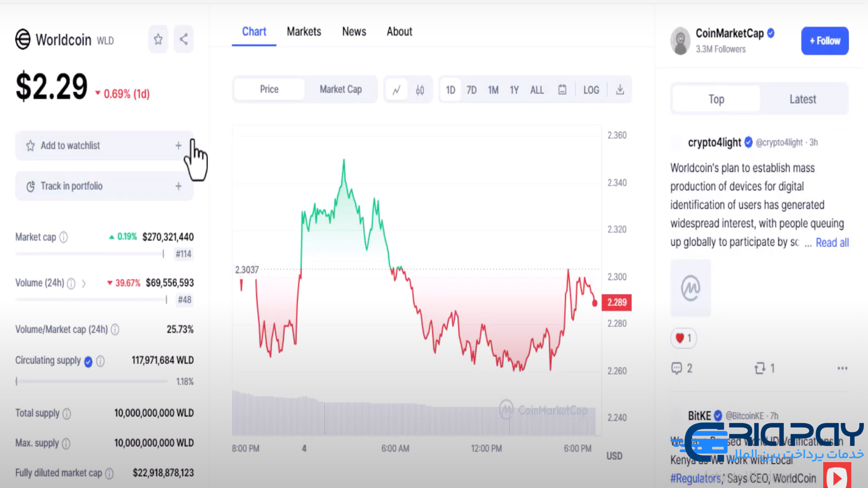Select 1Y time range

tap(514, 90)
